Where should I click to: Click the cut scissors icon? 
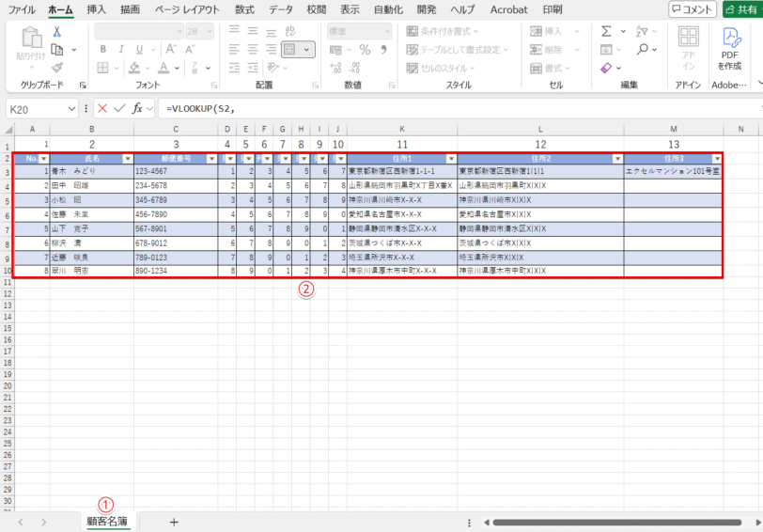[x=57, y=31]
